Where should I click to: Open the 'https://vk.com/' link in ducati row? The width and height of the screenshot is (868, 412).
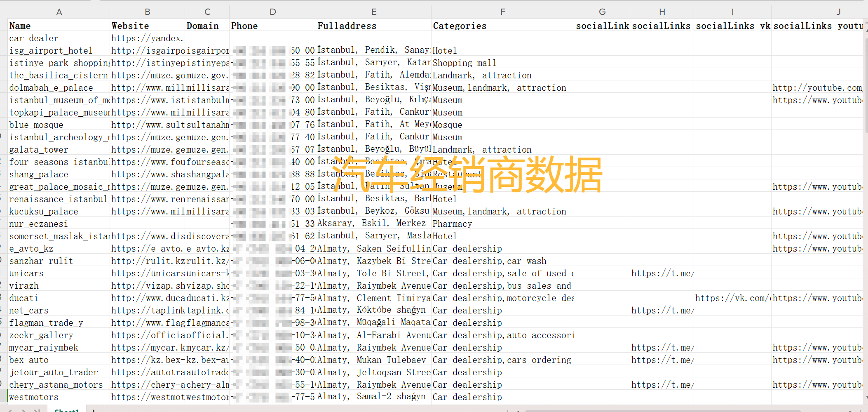(x=732, y=298)
